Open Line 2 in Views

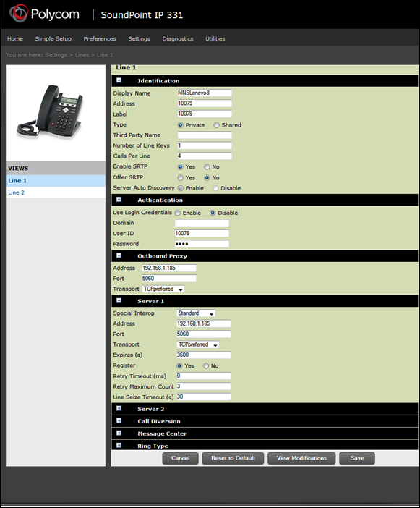pyautogui.click(x=56, y=192)
